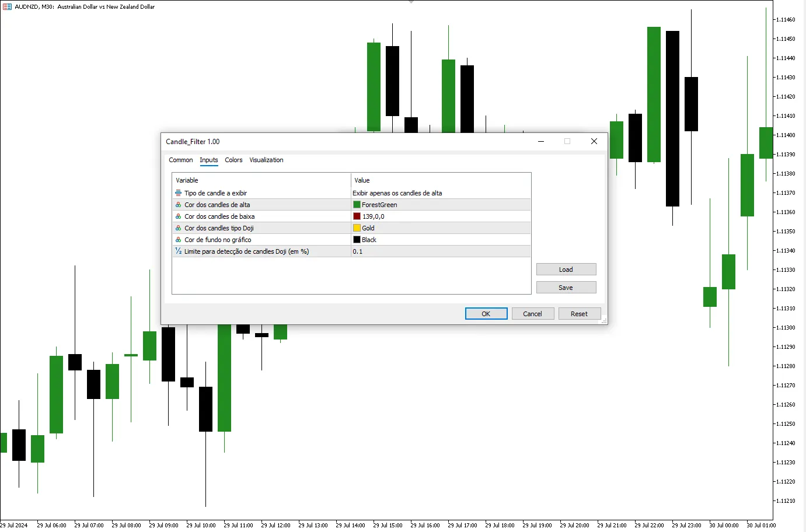
Task: Switch to the Colors tab
Action: pos(233,160)
